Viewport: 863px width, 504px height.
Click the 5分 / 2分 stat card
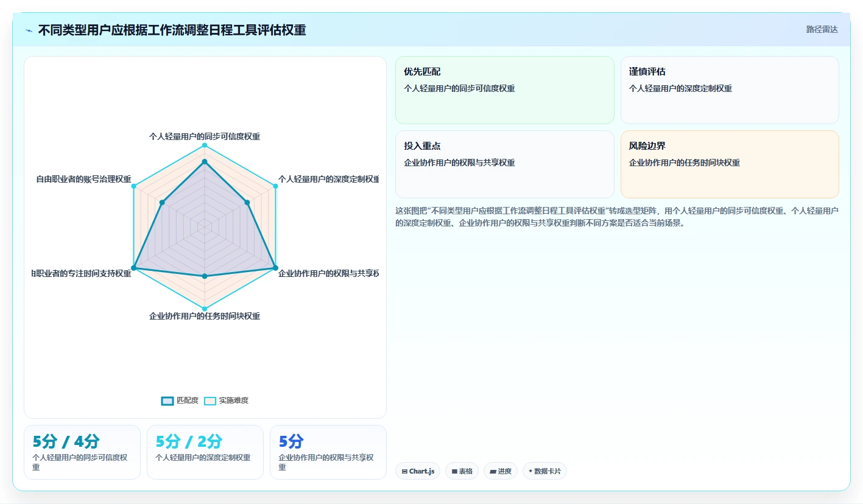click(x=205, y=452)
